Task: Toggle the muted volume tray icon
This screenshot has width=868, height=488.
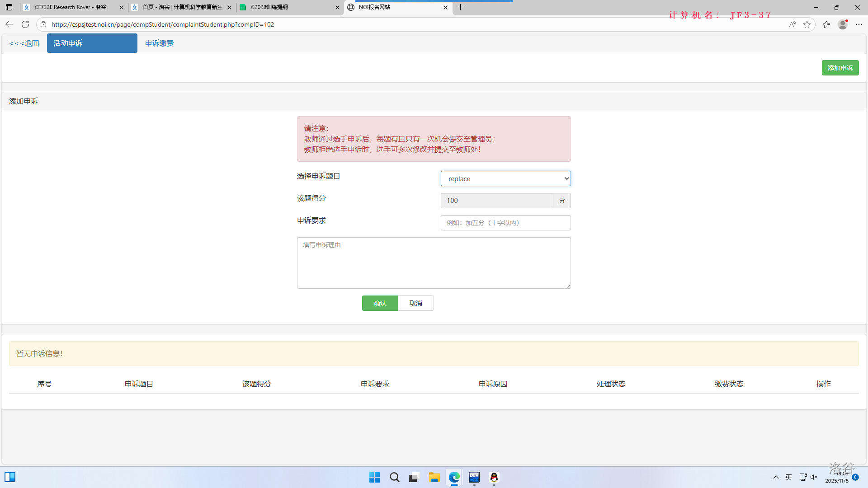Action: tap(814, 477)
